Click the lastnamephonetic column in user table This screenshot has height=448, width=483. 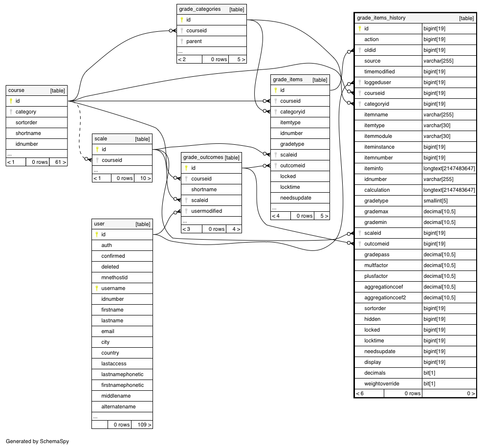122,374
